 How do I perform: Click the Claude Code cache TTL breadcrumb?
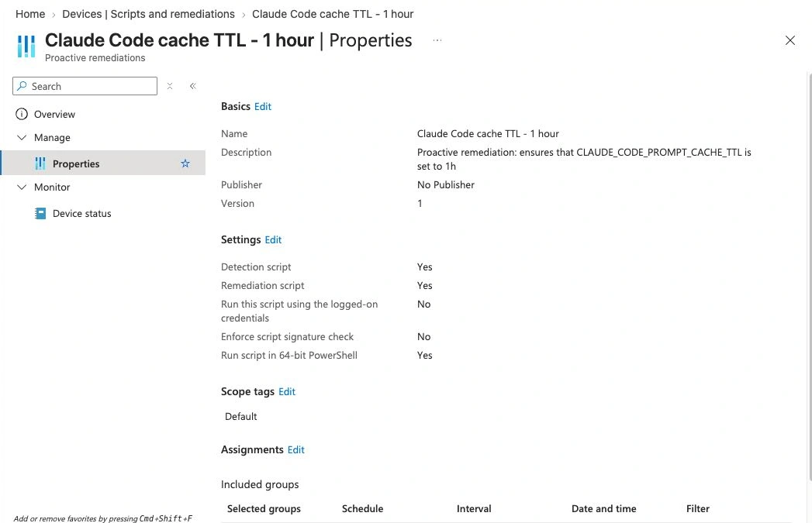click(x=333, y=14)
